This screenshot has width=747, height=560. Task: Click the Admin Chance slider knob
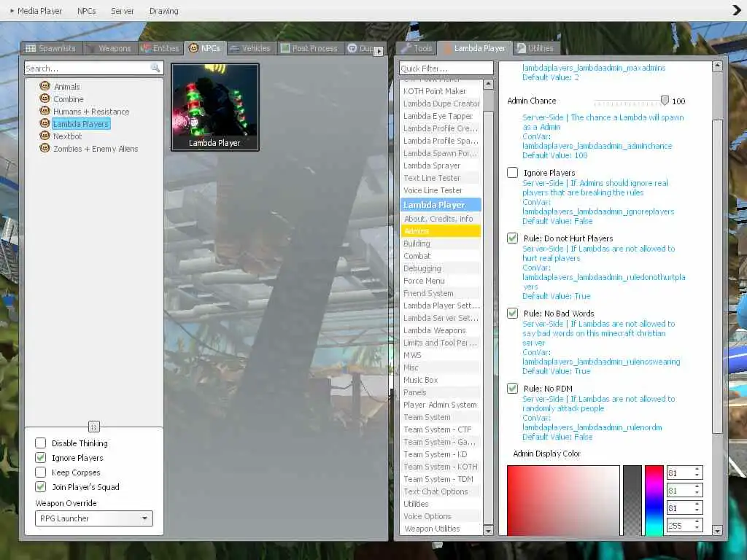tap(665, 101)
